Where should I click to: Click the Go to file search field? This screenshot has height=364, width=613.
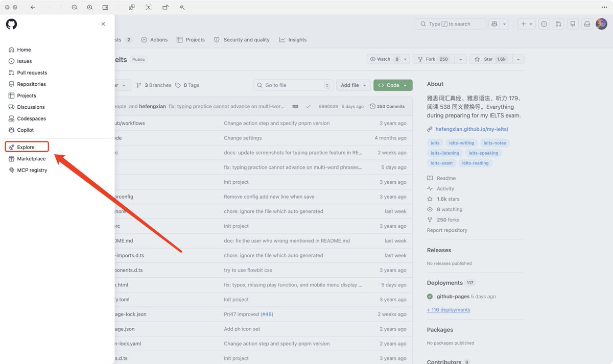pos(293,85)
